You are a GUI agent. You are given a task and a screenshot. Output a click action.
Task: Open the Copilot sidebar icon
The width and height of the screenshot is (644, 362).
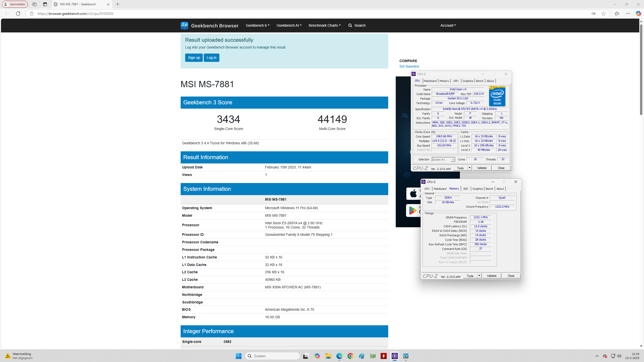click(638, 14)
